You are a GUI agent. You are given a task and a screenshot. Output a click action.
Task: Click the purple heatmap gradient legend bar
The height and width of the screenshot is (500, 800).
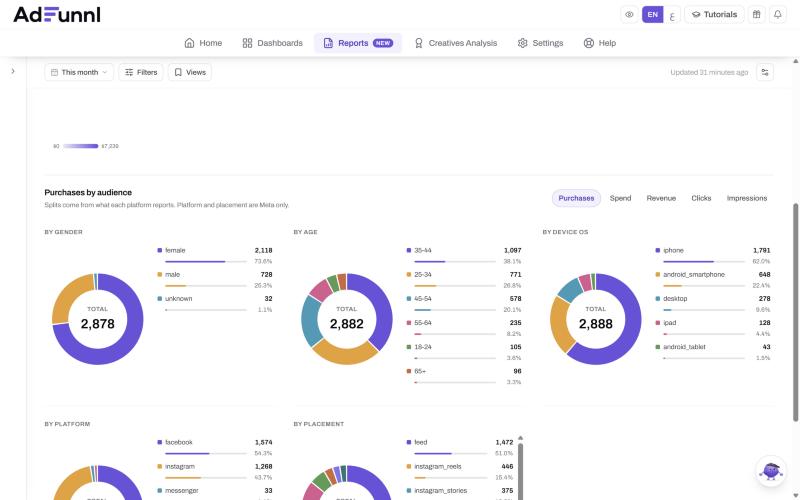coord(81,146)
